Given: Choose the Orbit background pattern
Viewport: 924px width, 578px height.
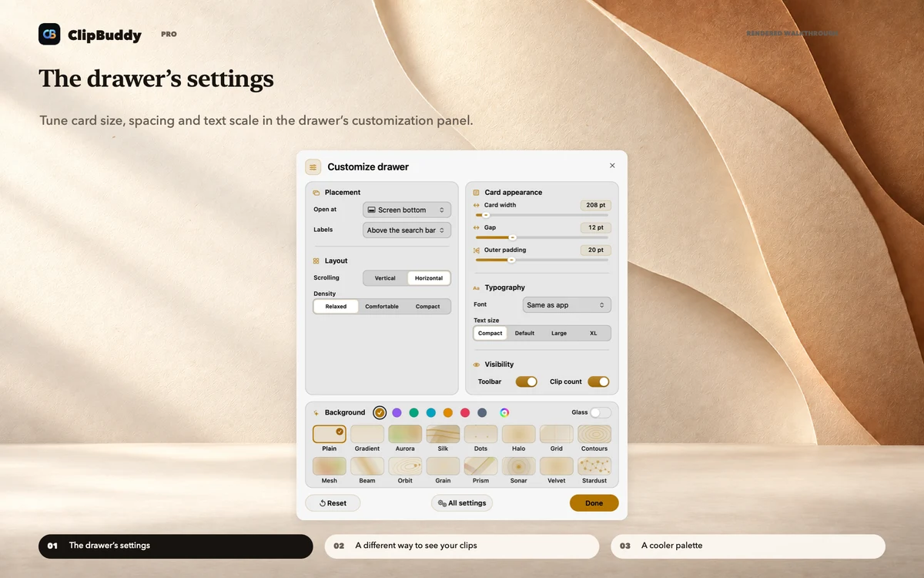Looking at the screenshot, I should [x=405, y=465].
